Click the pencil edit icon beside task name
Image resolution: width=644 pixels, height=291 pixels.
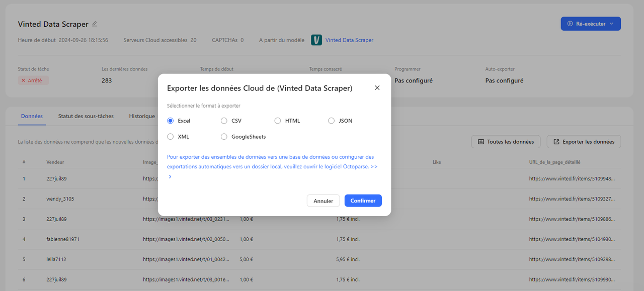95,24
